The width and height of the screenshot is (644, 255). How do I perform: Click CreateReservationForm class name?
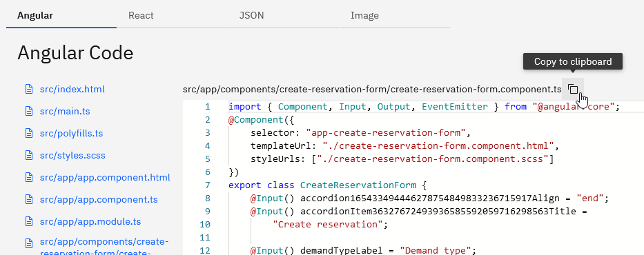358,185
